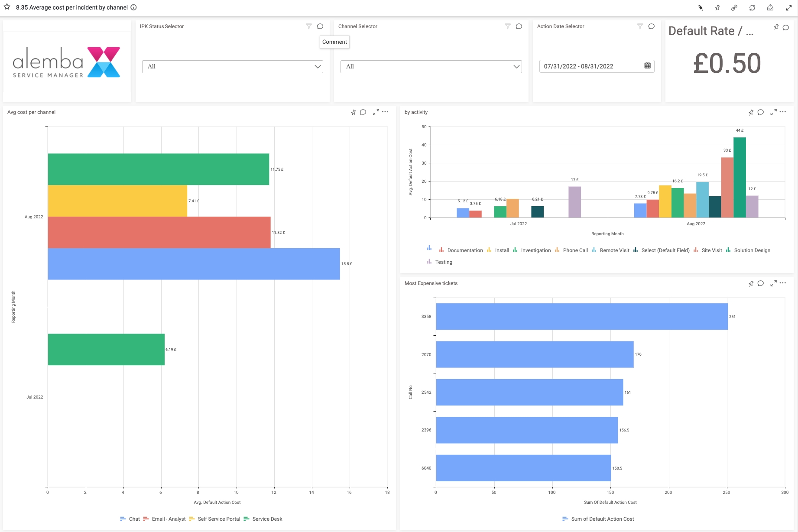Click the blue Chat bar for Aug 2022
The image size is (798, 532).
click(x=194, y=264)
